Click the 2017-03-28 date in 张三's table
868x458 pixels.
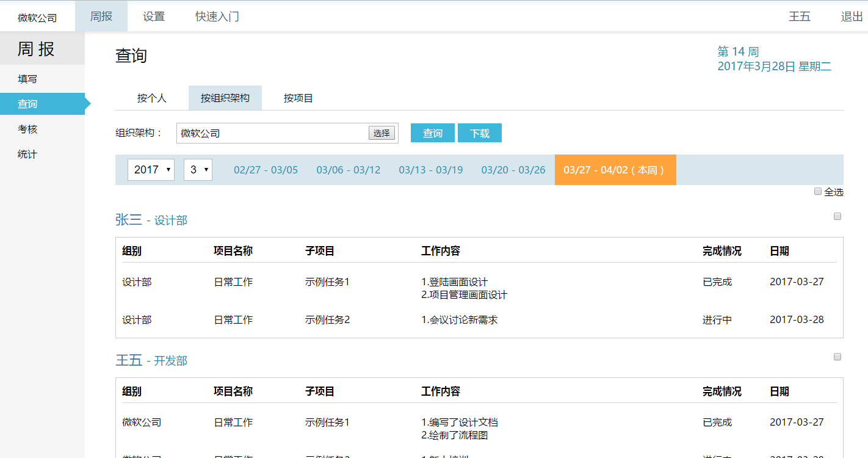pos(797,319)
